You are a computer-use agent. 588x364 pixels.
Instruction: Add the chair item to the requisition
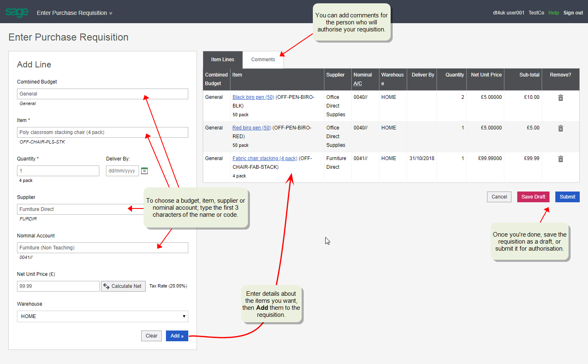[177, 335]
